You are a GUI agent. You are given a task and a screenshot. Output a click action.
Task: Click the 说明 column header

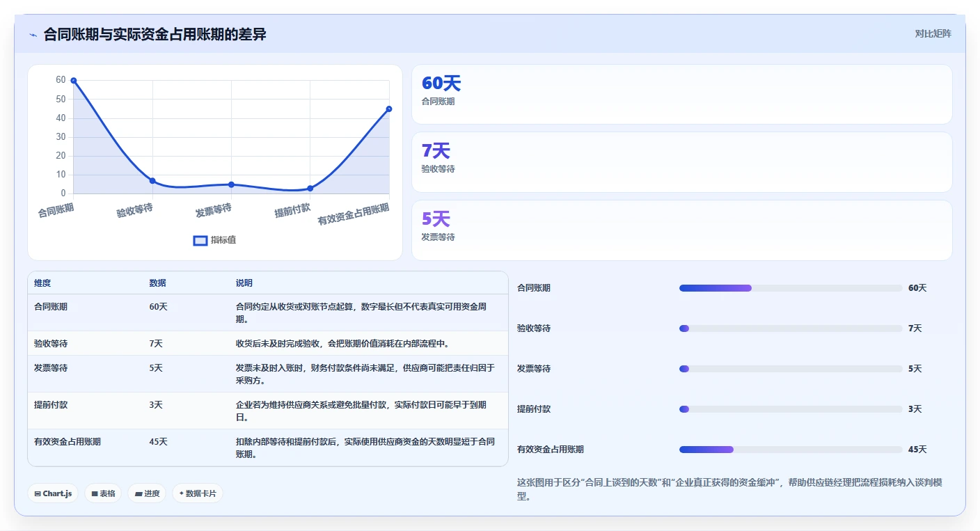[244, 283]
